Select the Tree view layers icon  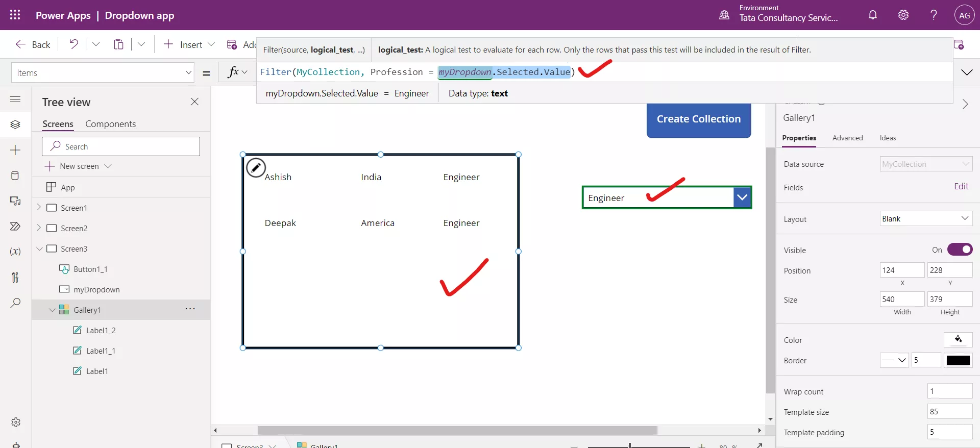pos(15,125)
